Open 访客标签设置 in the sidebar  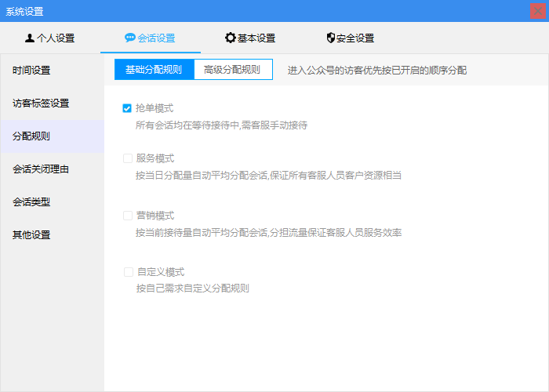(x=53, y=103)
